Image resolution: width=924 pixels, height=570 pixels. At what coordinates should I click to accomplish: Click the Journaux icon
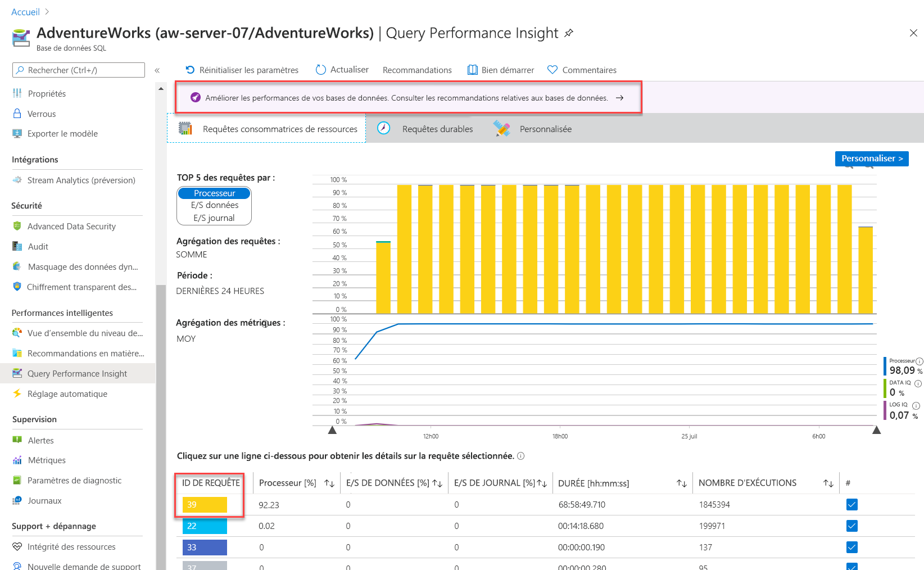tap(17, 500)
